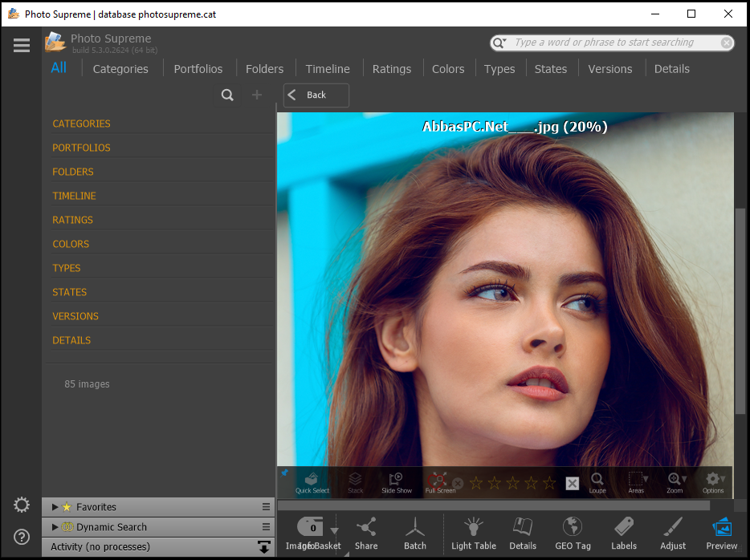Rate the image five stars

click(x=549, y=483)
